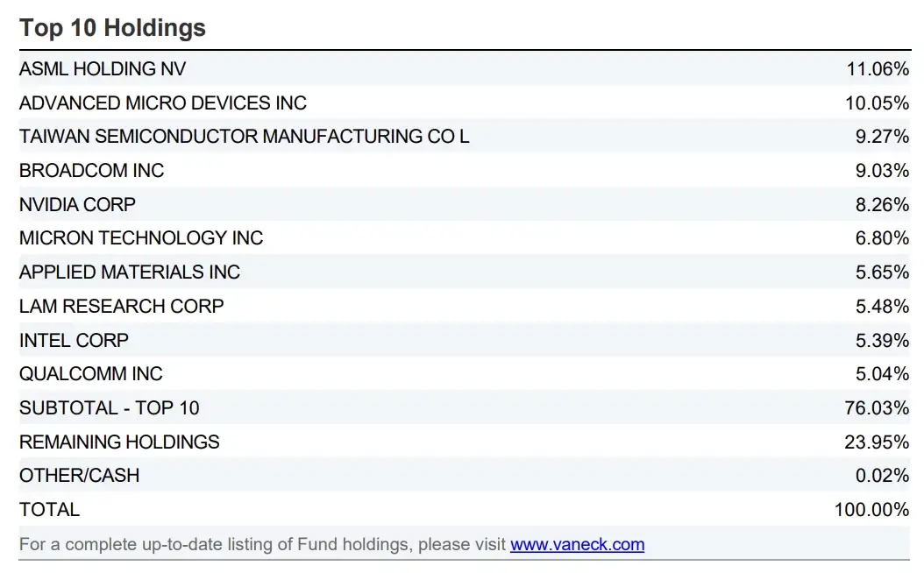Select the 100.00% total value
924x573 pixels.
(871, 509)
